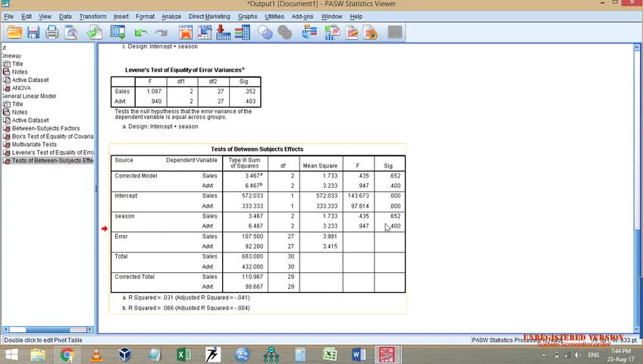Click the Associate autoscript chart icon
This screenshot has height=364, width=643.
coord(332,32)
